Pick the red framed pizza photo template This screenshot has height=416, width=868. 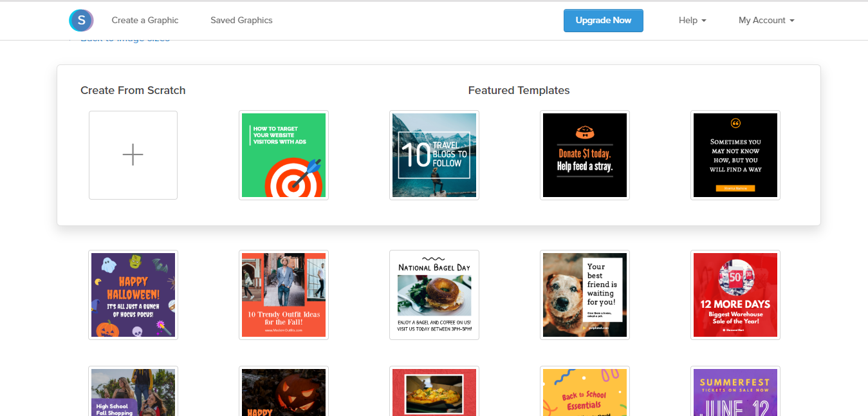coord(434,391)
